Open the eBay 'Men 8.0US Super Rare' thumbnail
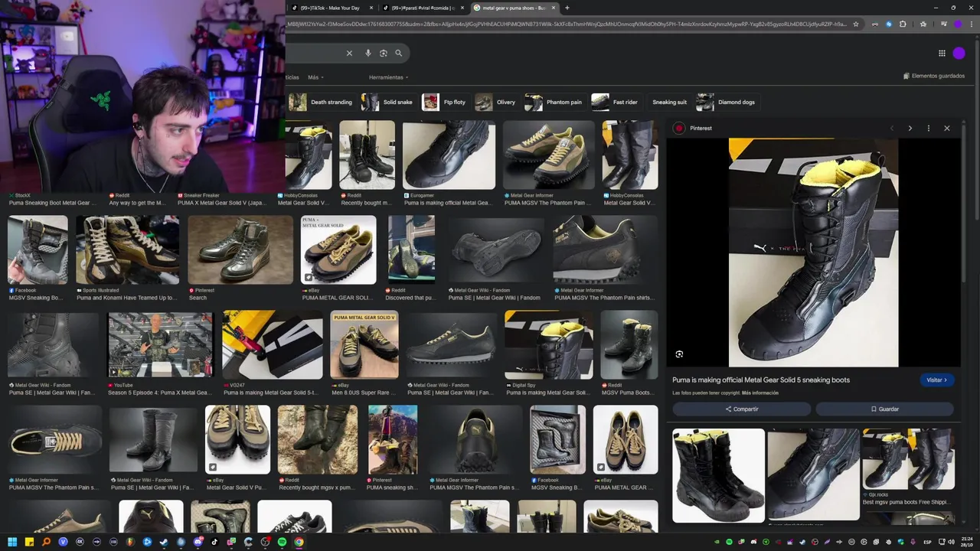The height and width of the screenshot is (551, 980). click(x=364, y=344)
